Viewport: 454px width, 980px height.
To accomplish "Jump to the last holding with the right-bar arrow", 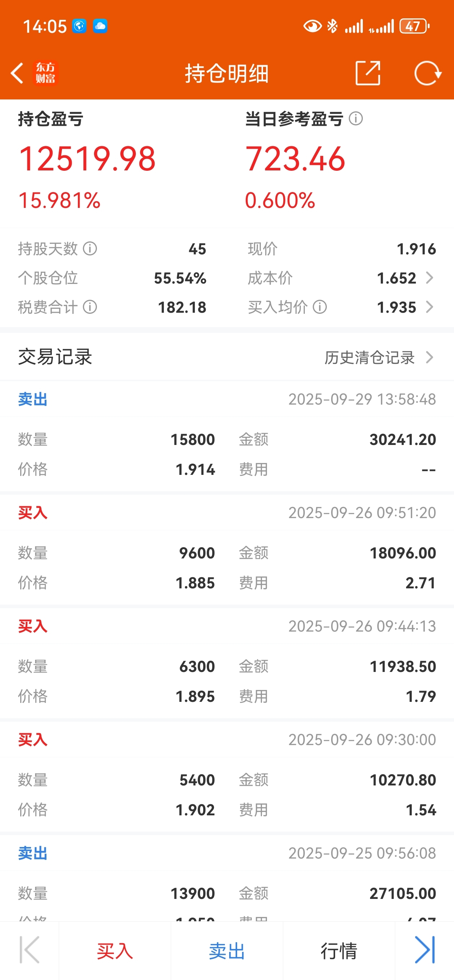I will (x=425, y=950).
